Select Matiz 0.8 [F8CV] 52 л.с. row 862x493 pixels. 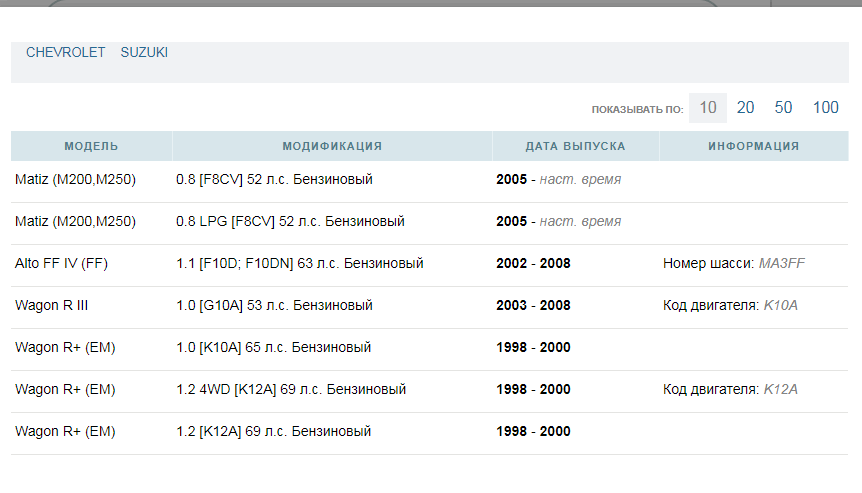[274, 180]
